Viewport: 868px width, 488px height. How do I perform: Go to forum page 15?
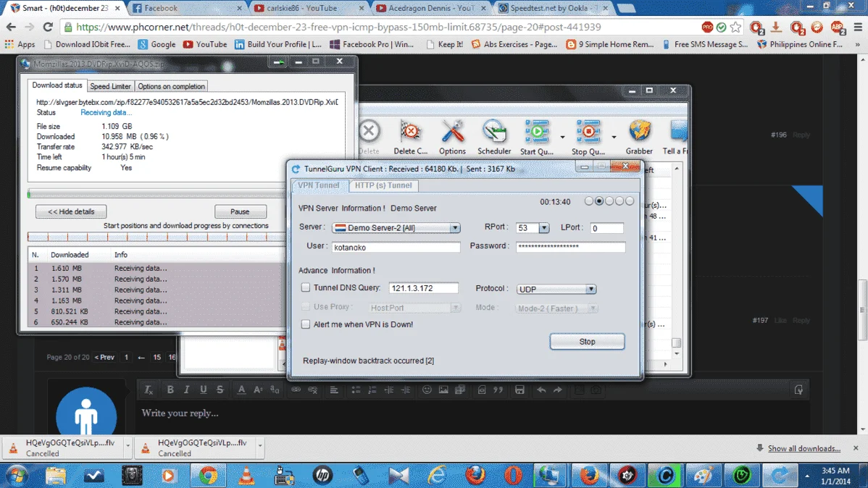[x=157, y=358]
